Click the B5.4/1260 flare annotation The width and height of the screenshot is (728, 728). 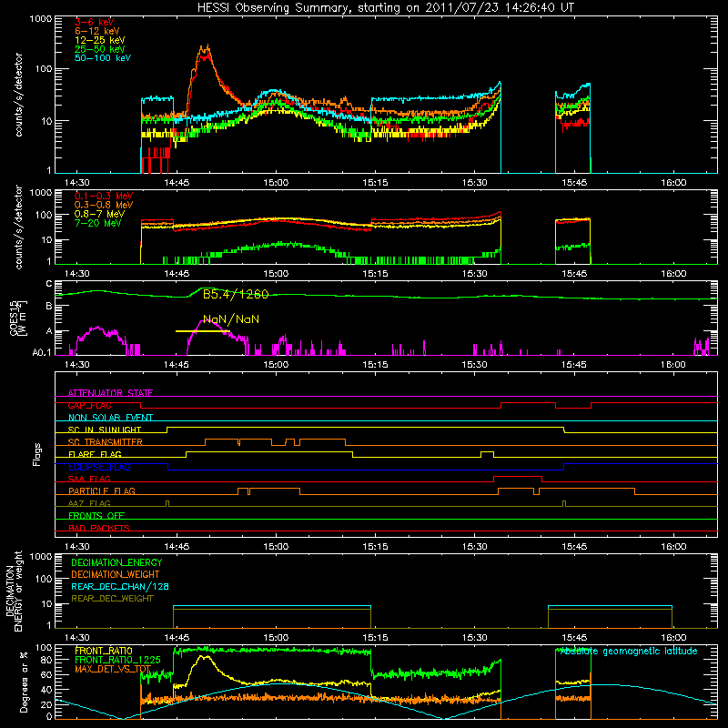[236, 294]
